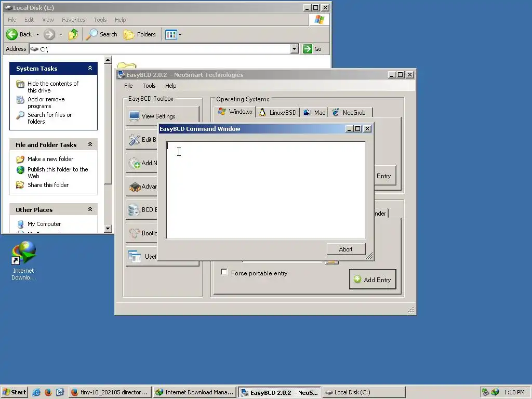Click the Search magnifier in the Explorer toolbar

[91, 34]
